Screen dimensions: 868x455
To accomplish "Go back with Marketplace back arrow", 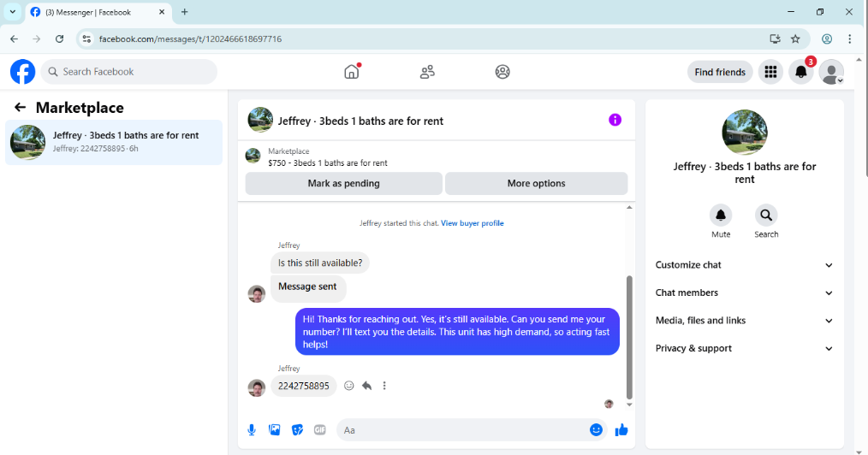I will pyautogui.click(x=20, y=107).
